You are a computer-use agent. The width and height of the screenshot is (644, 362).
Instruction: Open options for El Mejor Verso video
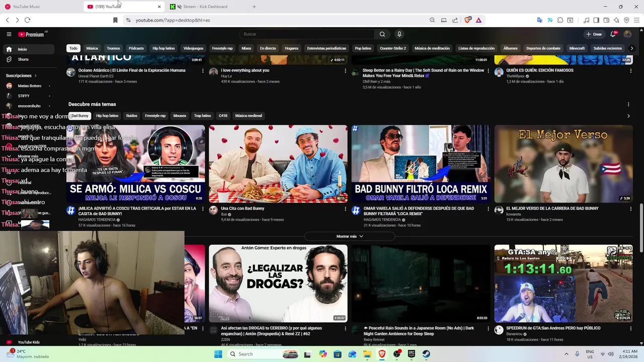point(630,209)
